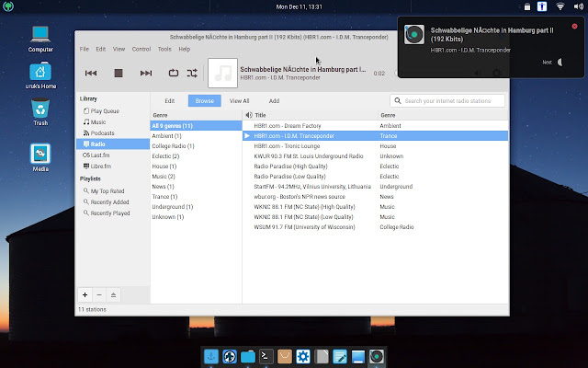This screenshot has height=368, width=588.
Task: Open the applications menu logo at top-left
Action: [x=8, y=6]
